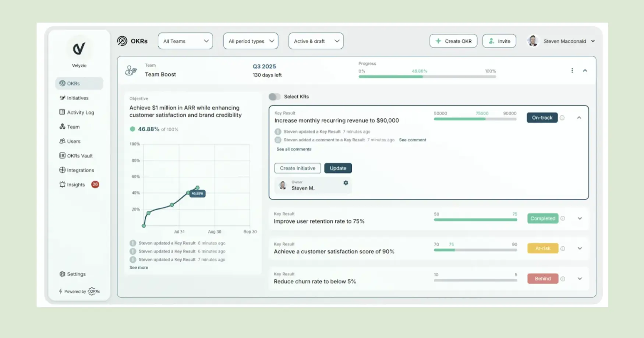
Task: Open Insights with the notifications badge
Action: click(x=75, y=184)
